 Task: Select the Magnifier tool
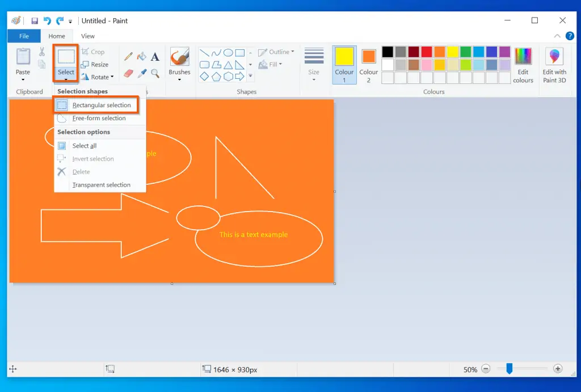(x=155, y=73)
